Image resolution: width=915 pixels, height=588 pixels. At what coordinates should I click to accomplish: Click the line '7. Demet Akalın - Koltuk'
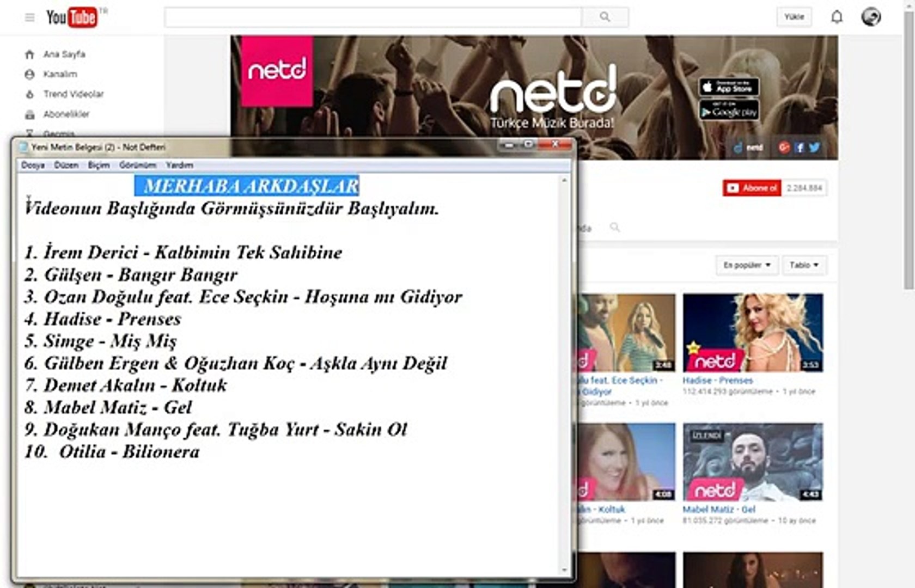[125, 385]
